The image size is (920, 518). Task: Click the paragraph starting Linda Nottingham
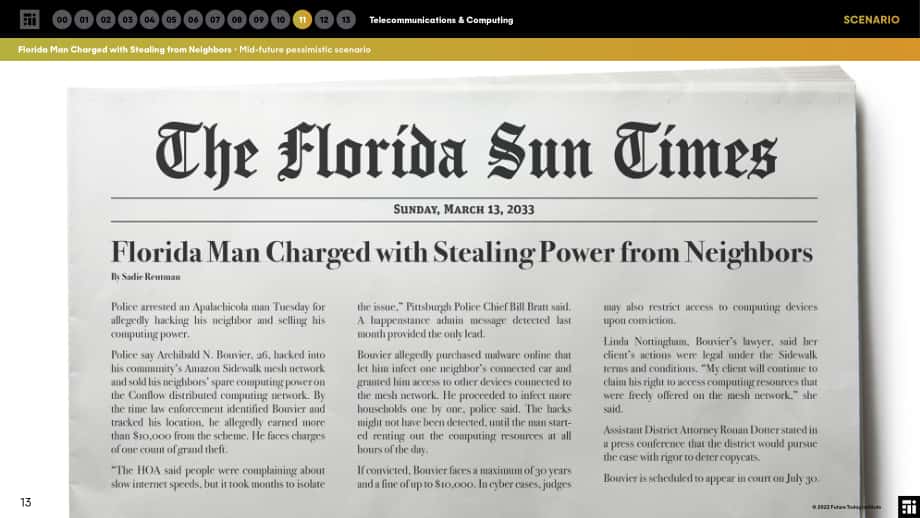tap(710, 375)
